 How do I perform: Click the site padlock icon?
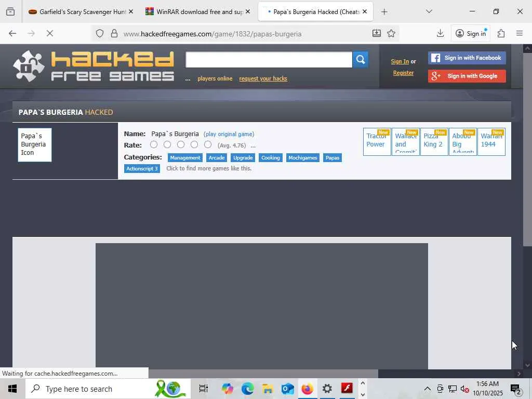(114, 33)
